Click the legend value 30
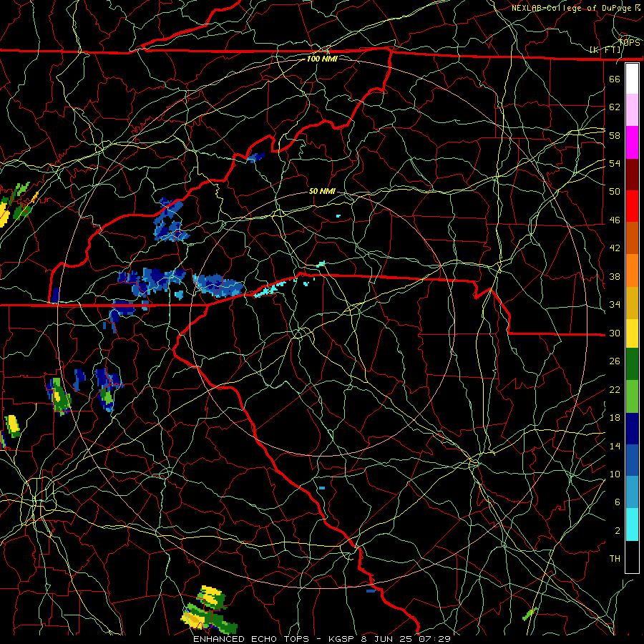The width and height of the screenshot is (644, 644). [x=615, y=333]
